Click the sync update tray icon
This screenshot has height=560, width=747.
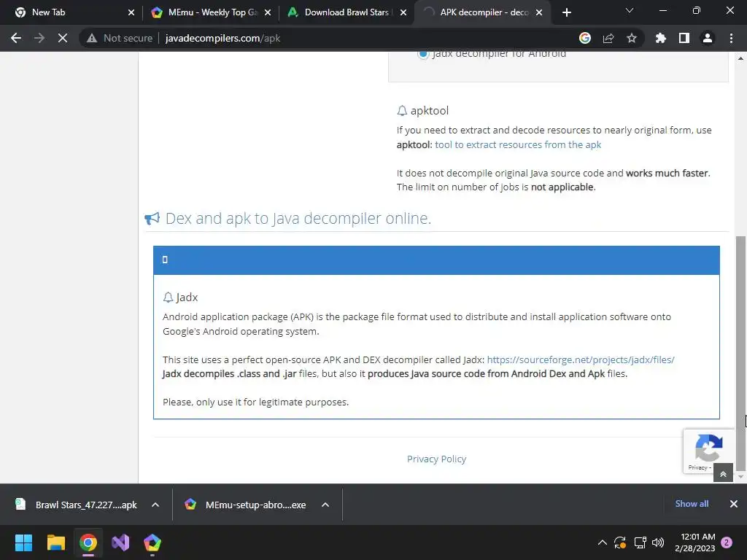coord(620,542)
